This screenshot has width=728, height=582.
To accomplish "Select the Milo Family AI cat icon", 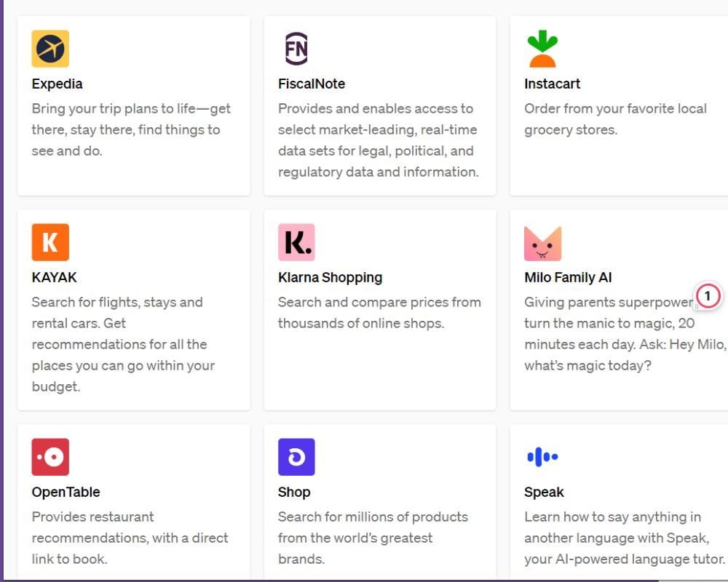I will click(x=542, y=243).
